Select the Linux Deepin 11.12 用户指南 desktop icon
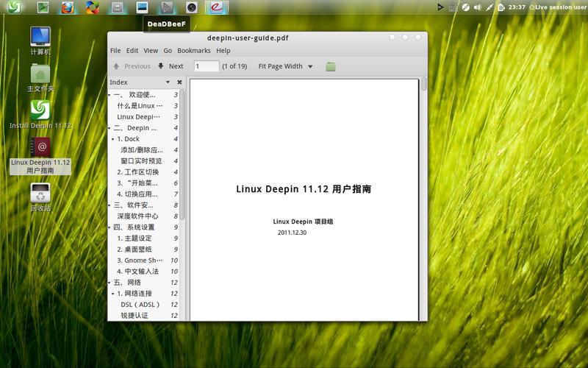588x368 pixels. click(40, 155)
